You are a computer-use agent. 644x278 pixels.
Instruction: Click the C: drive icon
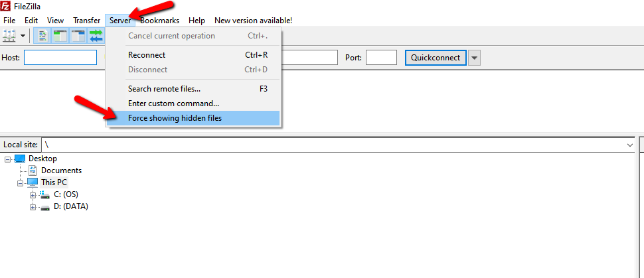coord(44,194)
